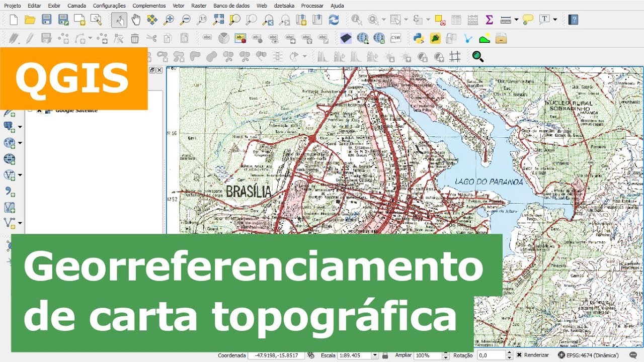
Task: Open the messages log speech bubble
Action: point(633,355)
